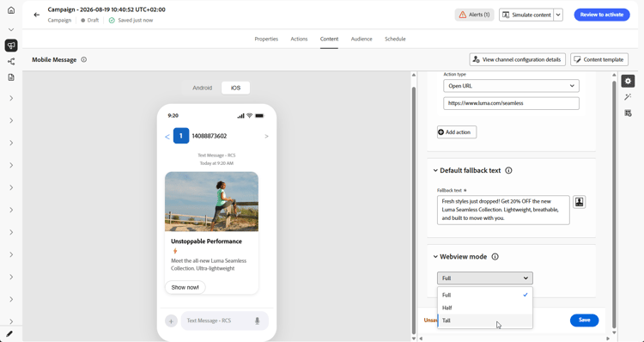The width and height of the screenshot is (644, 342).
Task: Click the forward chevron beside phone number
Action: click(x=266, y=136)
